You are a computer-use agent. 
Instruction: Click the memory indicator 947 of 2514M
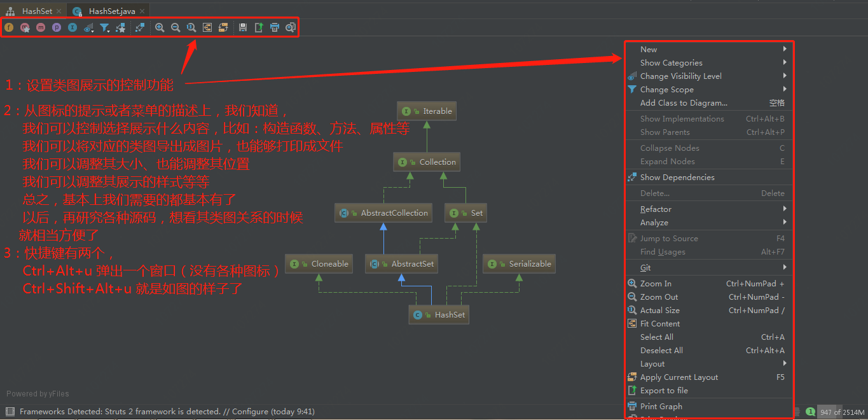842,412
